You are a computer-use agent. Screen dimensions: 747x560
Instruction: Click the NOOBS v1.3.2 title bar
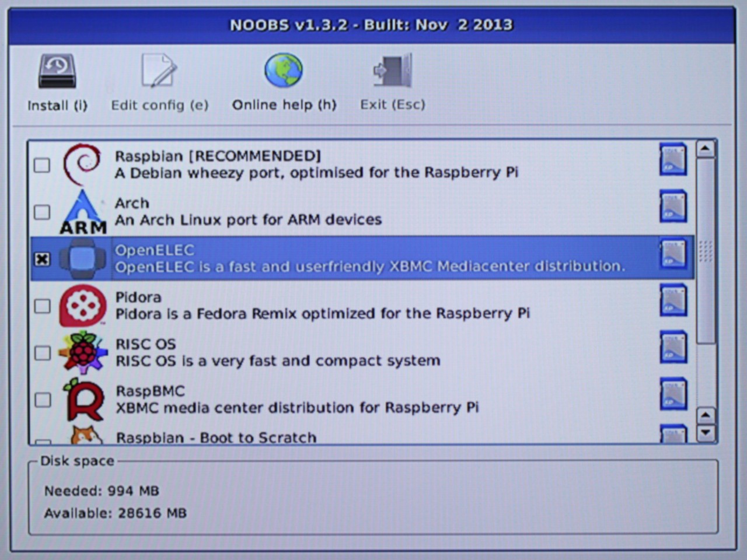point(372,25)
